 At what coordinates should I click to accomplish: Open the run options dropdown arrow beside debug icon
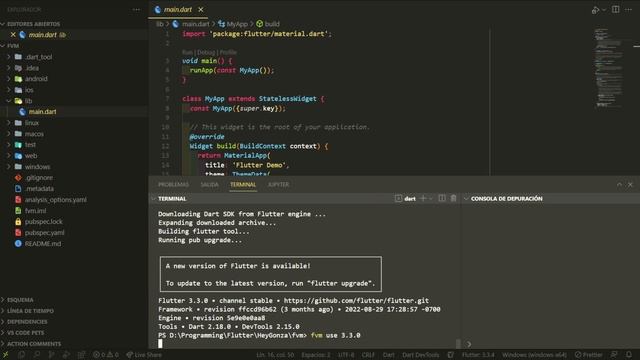point(604,10)
